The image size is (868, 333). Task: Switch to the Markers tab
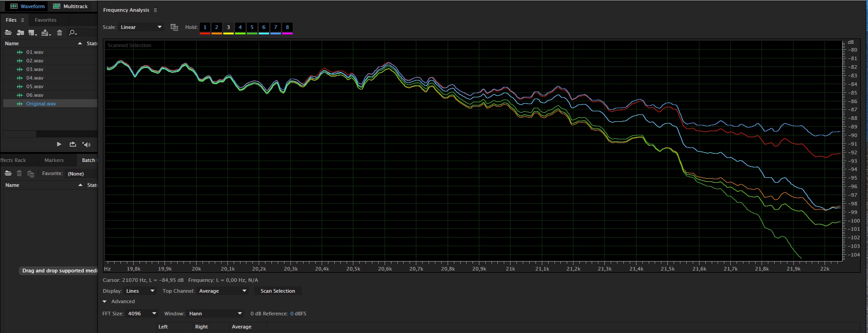54,160
